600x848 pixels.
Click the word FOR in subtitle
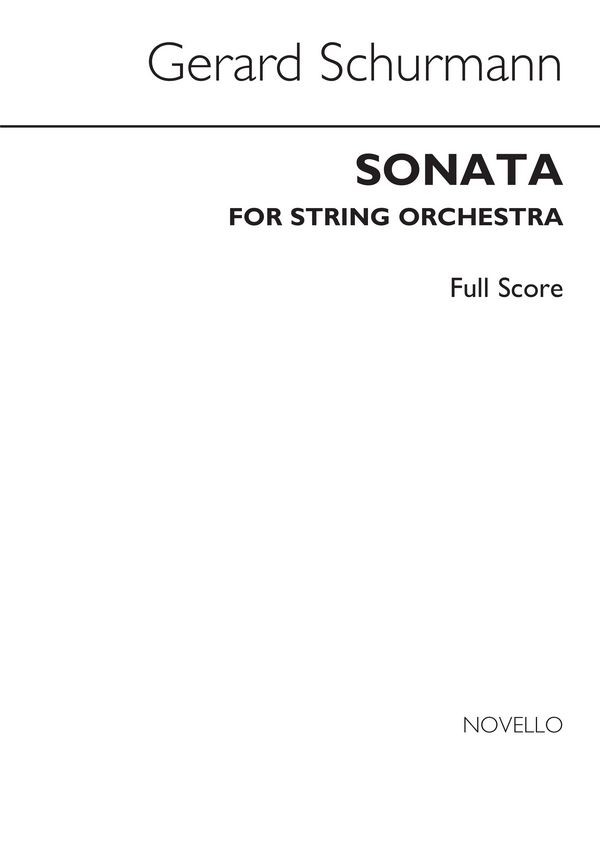(x=256, y=217)
